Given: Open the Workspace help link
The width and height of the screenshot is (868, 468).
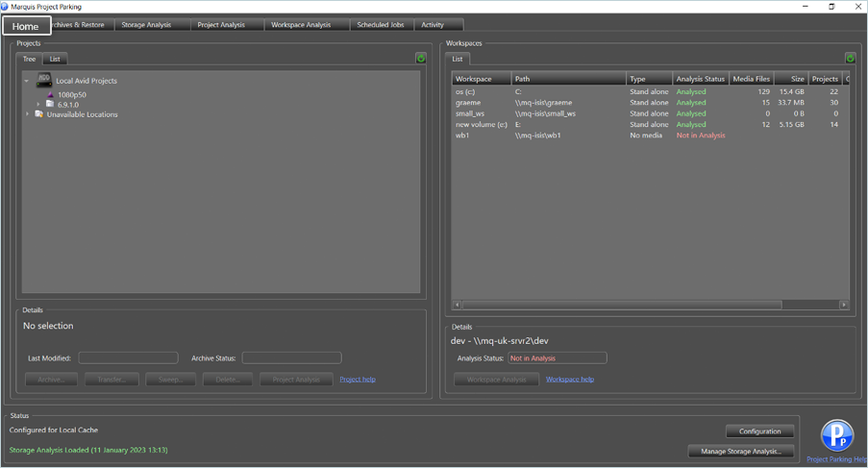Looking at the screenshot, I should pos(570,380).
